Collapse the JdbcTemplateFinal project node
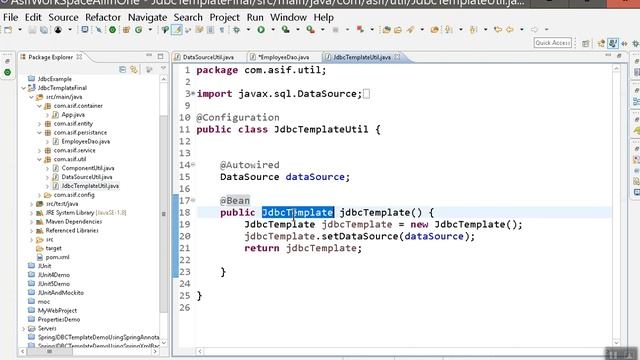 tap(24, 88)
